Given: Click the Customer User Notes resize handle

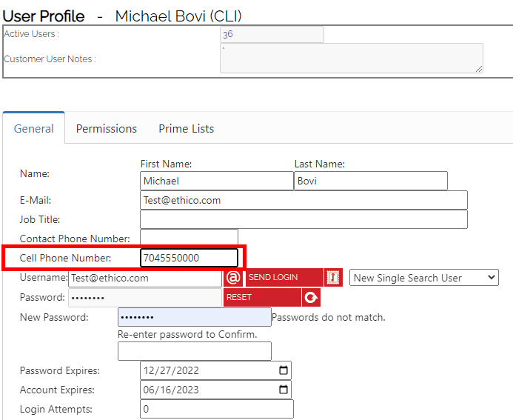Looking at the screenshot, I should point(479,69).
